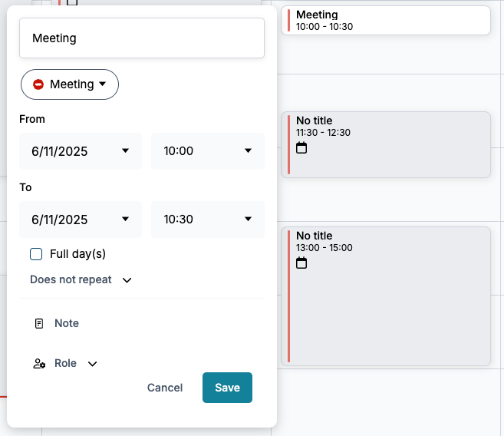
Task: Click the event title input field
Action: [x=142, y=38]
